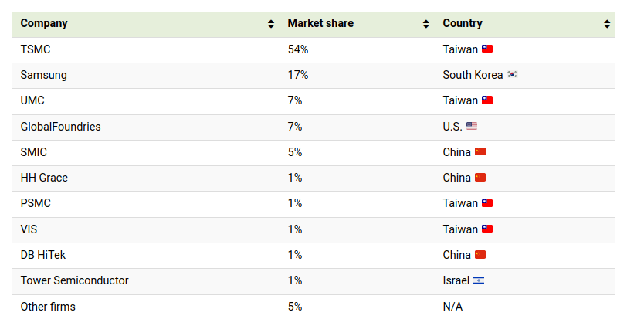The height and width of the screenshot is (326, 644).
Task: Click the South Korea flag icon
Action: pyautogui.click(x=512, y=75)
